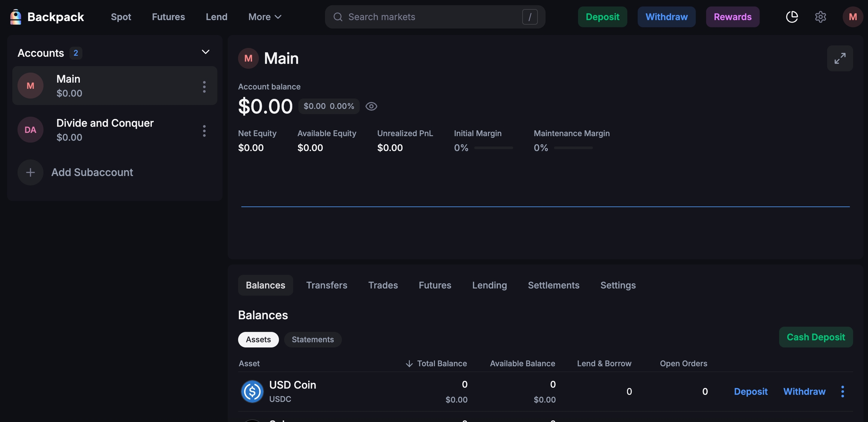This screenshot has height=422, width=868.
Task: Click the profile avatar in header
Action: click(x=853, y=17)
